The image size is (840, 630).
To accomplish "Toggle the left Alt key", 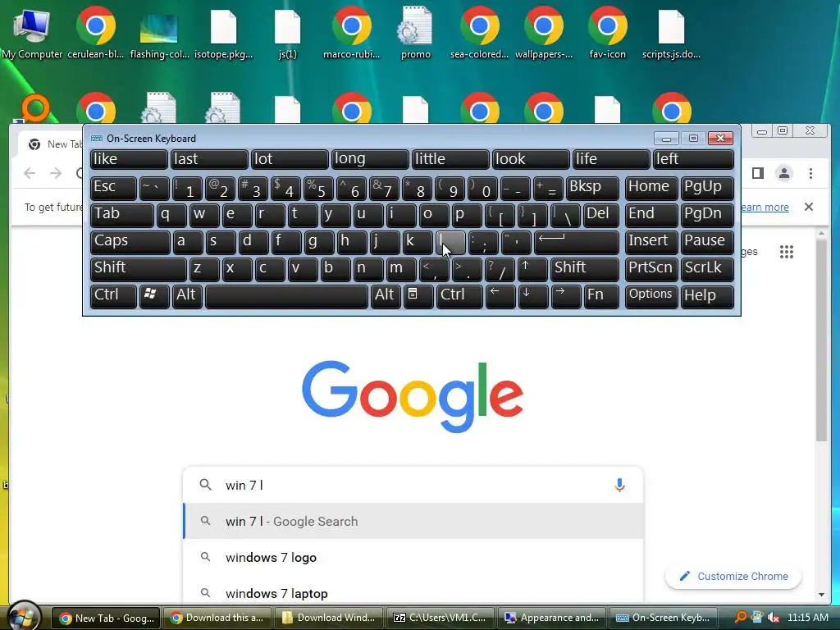I will pos(187,296).
